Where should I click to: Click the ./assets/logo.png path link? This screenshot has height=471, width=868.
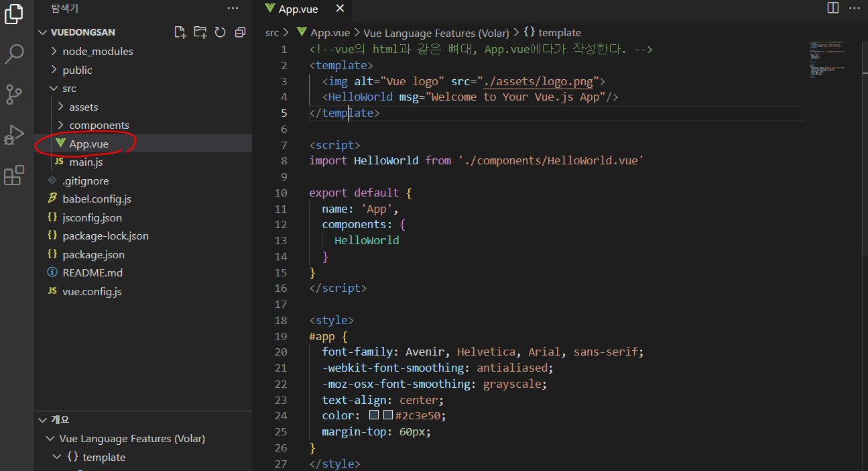(x=538, y=81)
